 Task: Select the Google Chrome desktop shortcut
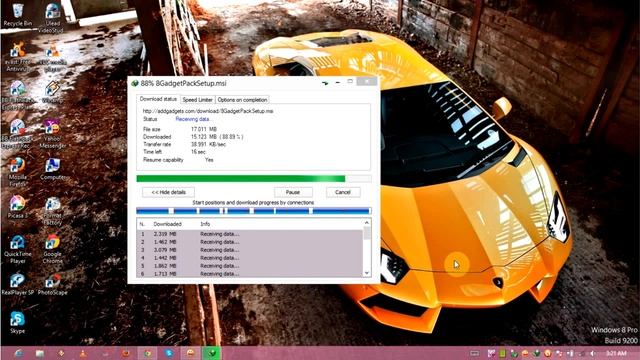tap(52, 249)
